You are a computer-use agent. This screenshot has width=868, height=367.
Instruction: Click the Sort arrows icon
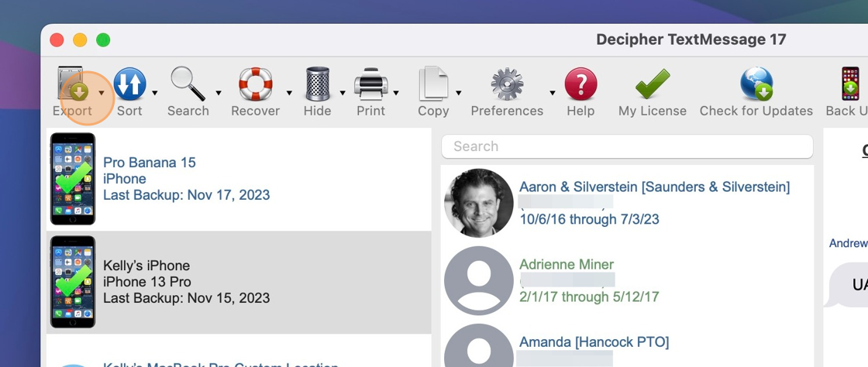[129, 84]
